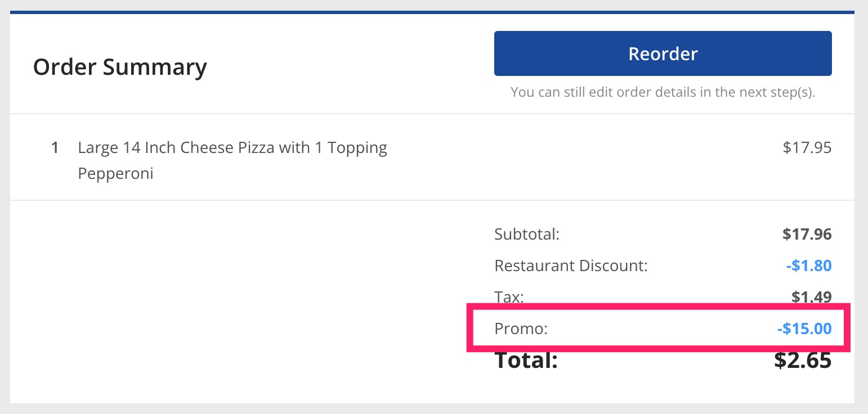
Task: Click the -$1.80 discount amount
Action: pyautogui.click(x=809, y=265)
